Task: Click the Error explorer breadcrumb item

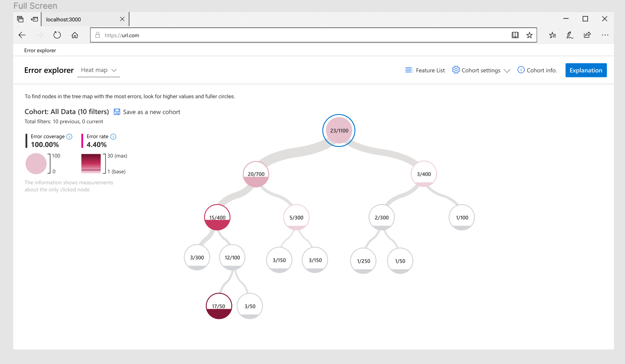Action: pyautogui.click(x=40, y=50)
